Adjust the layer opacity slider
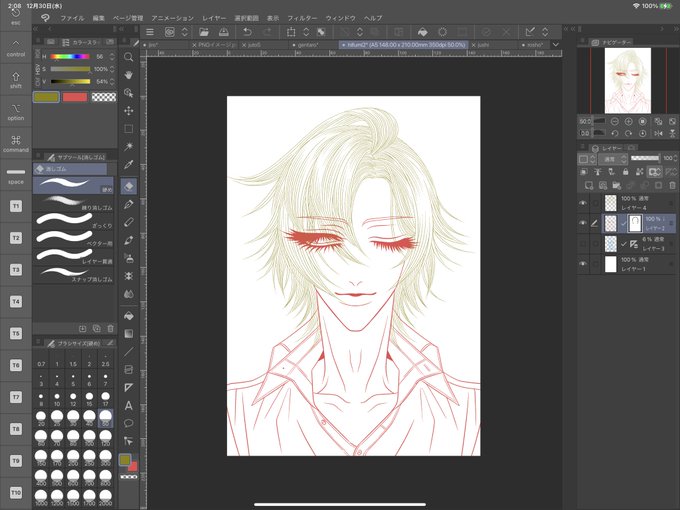 click(645, 158)
